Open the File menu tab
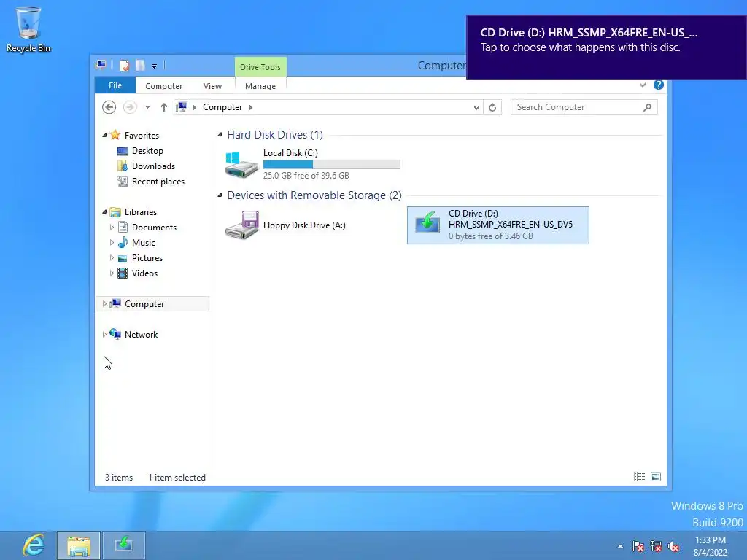 coord(115,85)
